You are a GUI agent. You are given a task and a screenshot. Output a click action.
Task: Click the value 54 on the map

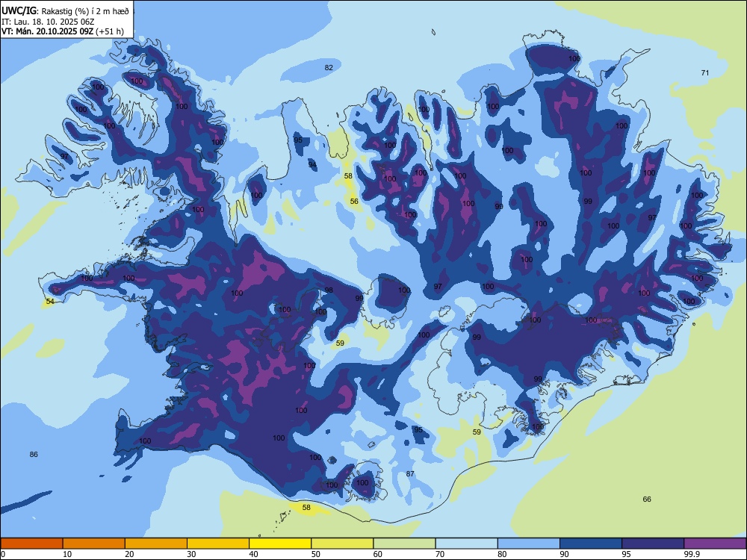pyautogui.click(x=50, y=302)
